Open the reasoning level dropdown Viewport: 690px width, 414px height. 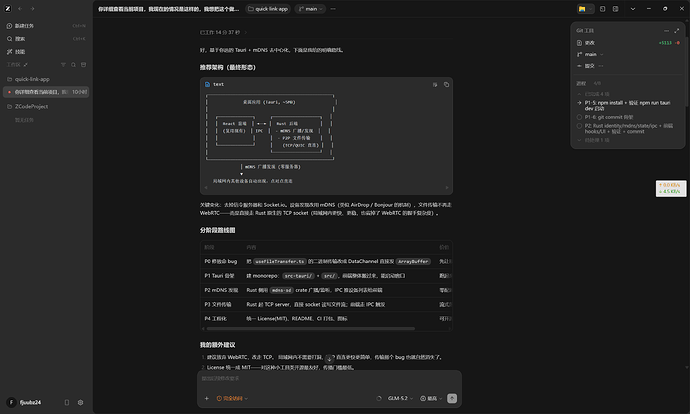click(x=431, y=399)
